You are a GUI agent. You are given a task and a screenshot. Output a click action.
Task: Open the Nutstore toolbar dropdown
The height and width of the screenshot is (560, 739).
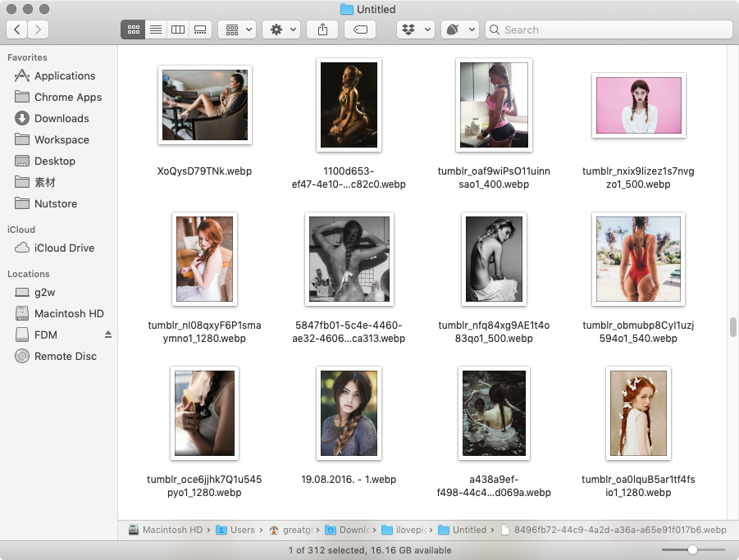point(460,30)
